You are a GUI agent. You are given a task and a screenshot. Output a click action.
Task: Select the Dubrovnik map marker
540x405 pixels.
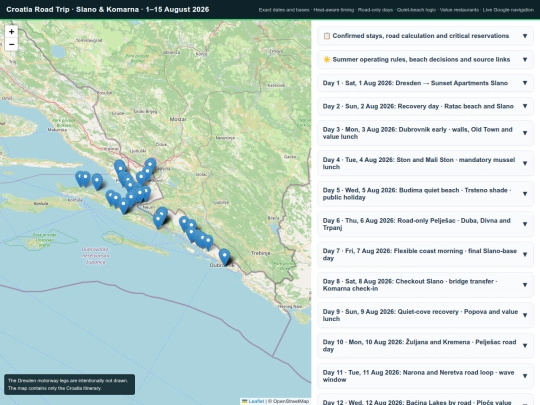coord(224,257)
